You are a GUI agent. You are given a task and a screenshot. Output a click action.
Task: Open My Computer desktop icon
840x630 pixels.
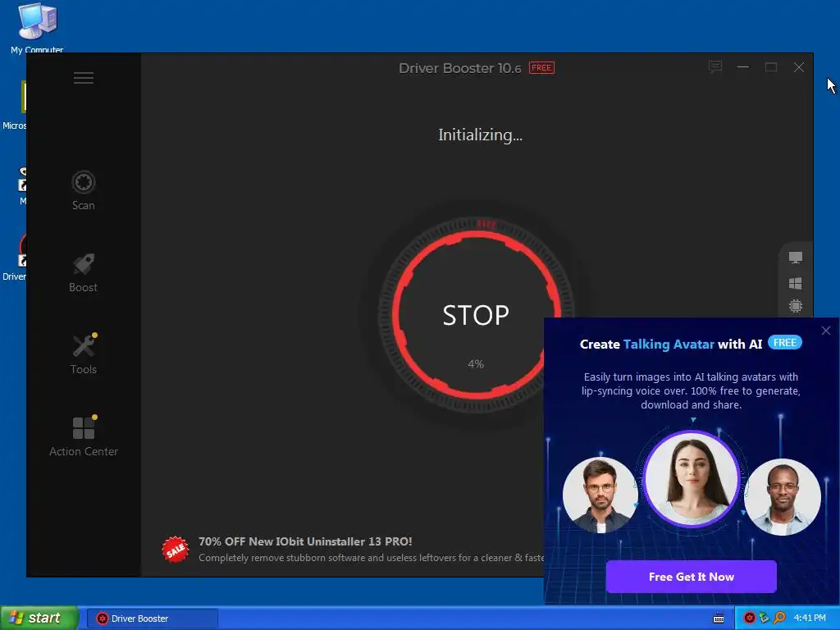tap(37, 28)
